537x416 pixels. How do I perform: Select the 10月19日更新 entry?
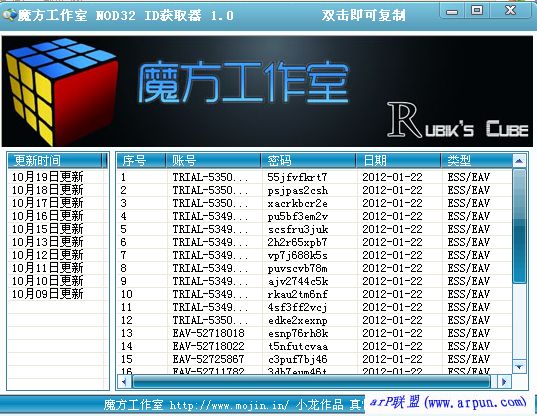coord(48,177)
